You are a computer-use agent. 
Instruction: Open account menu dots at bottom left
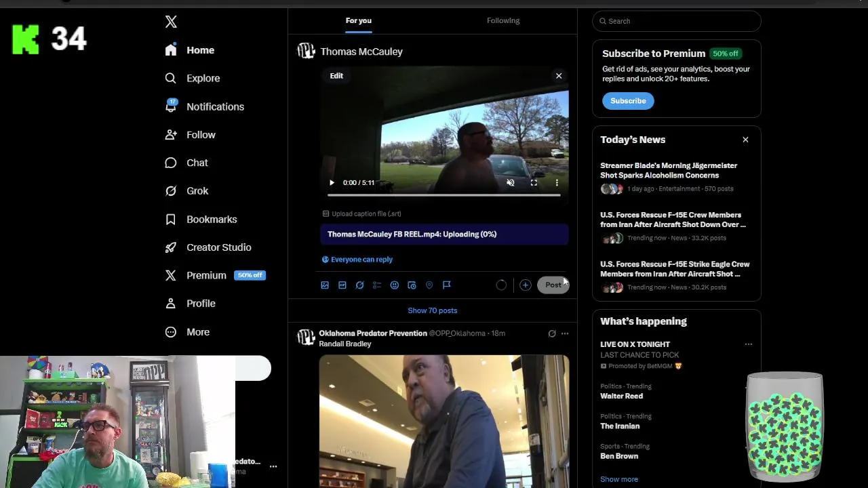[273, 466]
